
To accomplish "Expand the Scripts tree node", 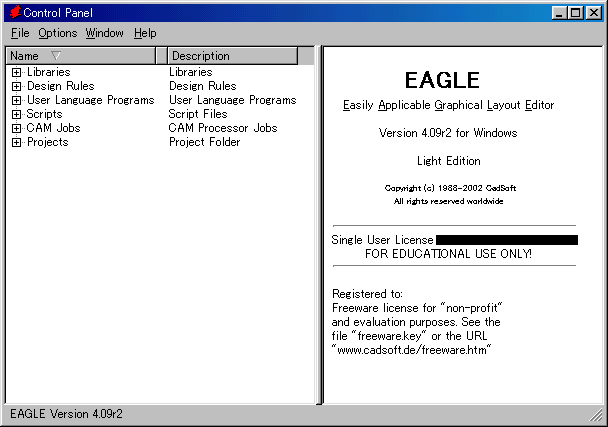I will coord(16,114).
